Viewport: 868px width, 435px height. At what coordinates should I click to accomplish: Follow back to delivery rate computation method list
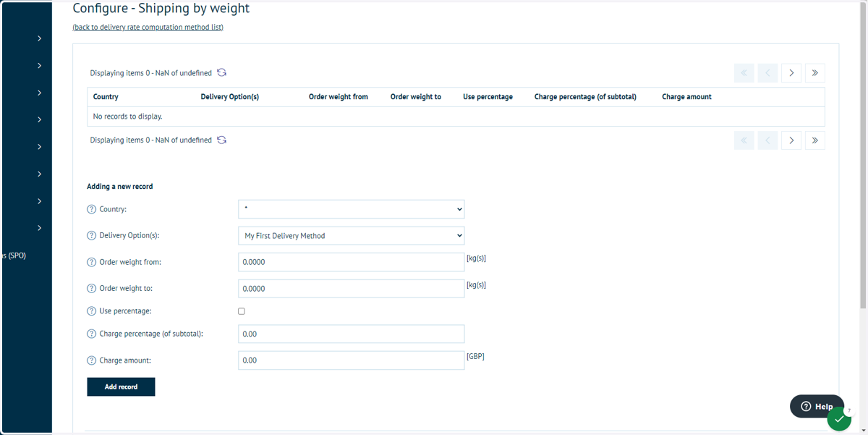(x=148, y=28)
